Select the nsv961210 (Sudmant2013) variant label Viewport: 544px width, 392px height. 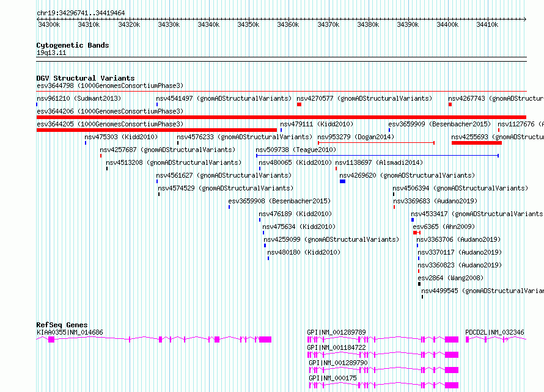click(79, 98)
